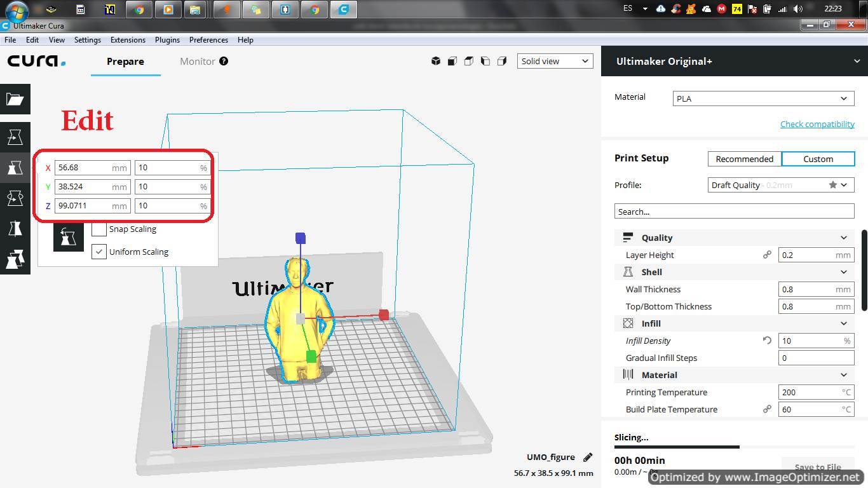
Task: Click the X dimension mm field
Action: point(92,168)
